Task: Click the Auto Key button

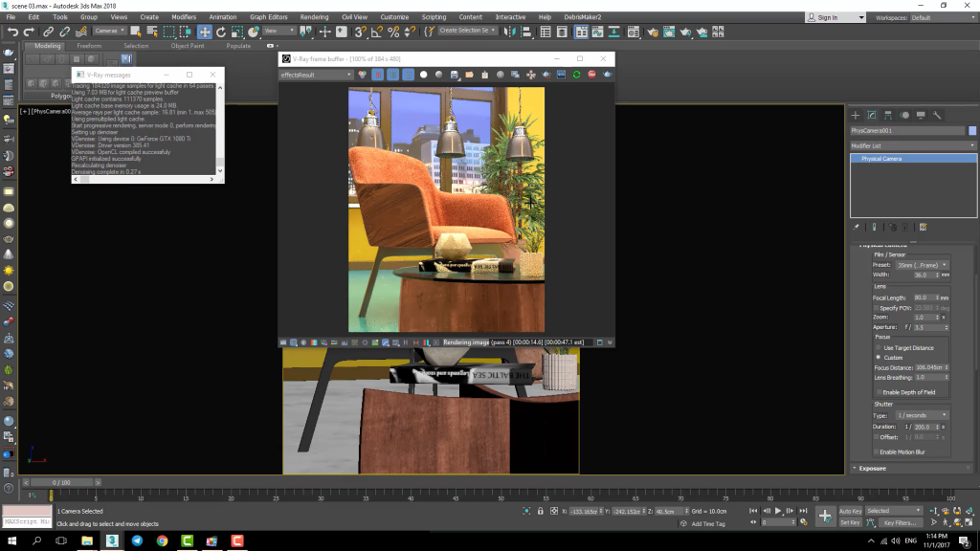Action: tap(851, 511)
